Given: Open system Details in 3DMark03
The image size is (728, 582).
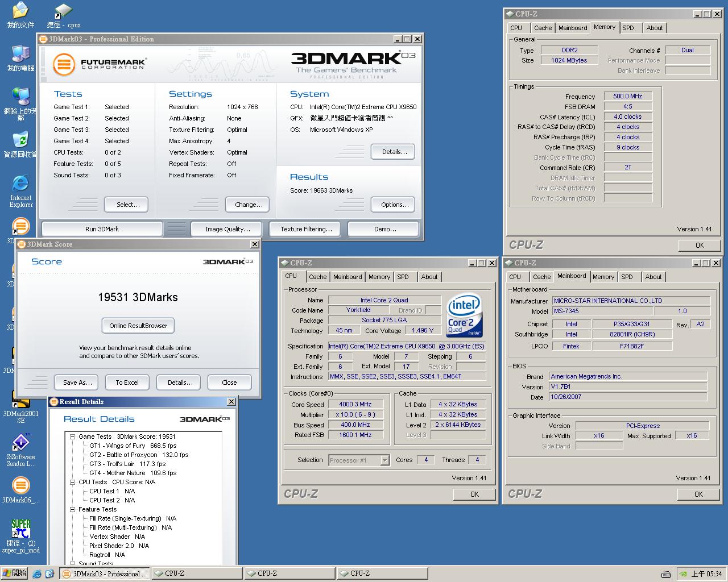Looking at the screenshot, I should (394, 152).
